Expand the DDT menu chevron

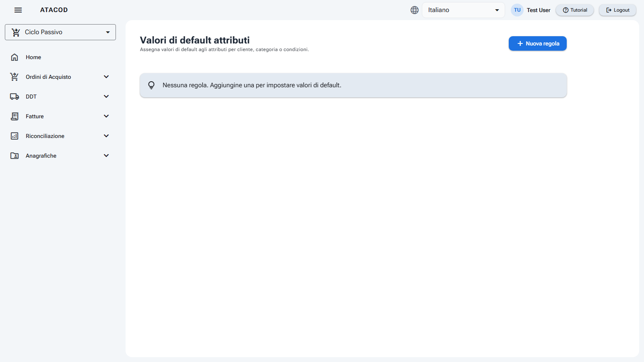106,97
